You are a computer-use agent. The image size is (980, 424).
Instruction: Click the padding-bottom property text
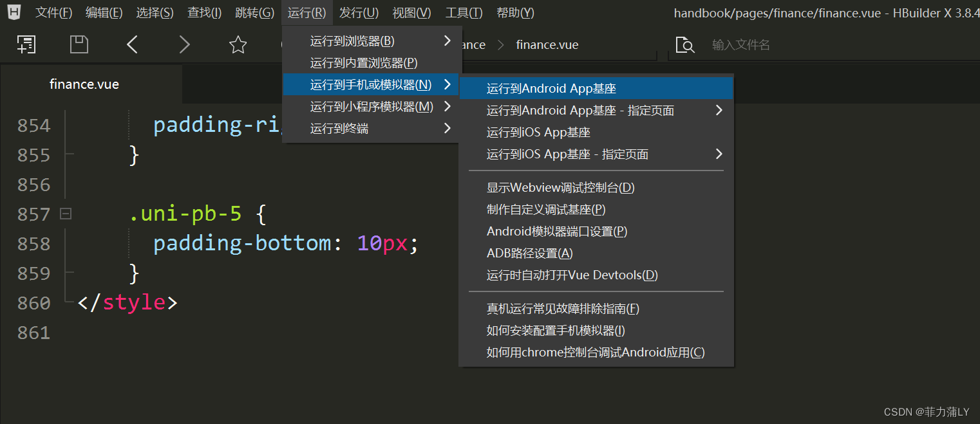pos(242,243)
